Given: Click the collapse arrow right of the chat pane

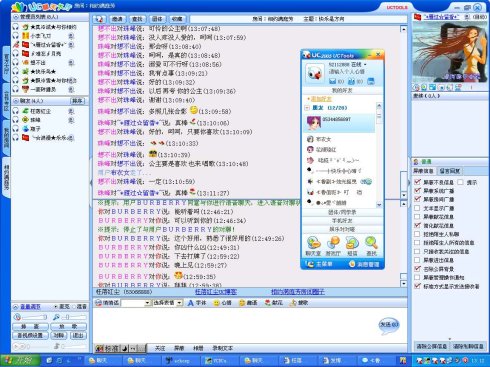Looking at the screenshot, I should [x=409, y=182].
